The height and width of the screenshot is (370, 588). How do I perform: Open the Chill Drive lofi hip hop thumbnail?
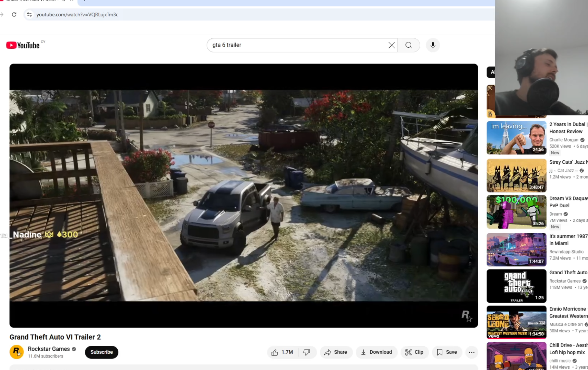516,356
